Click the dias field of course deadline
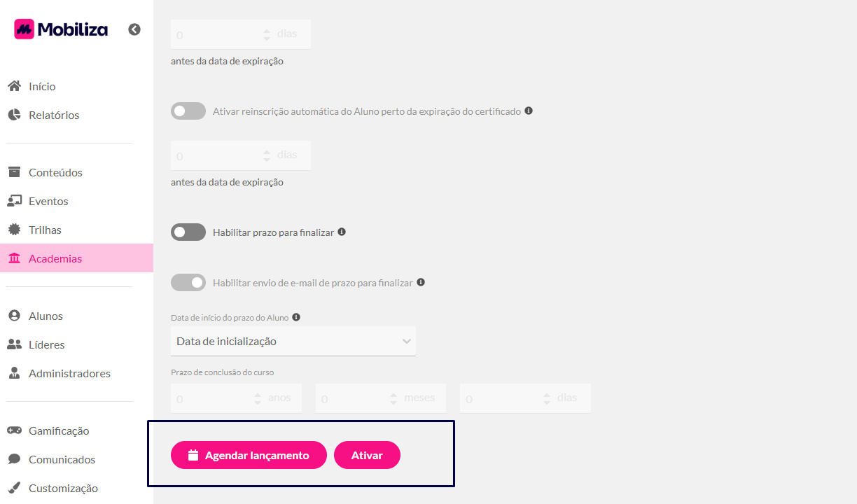Screen dimensions: 857x504 (x=525, y=398)
